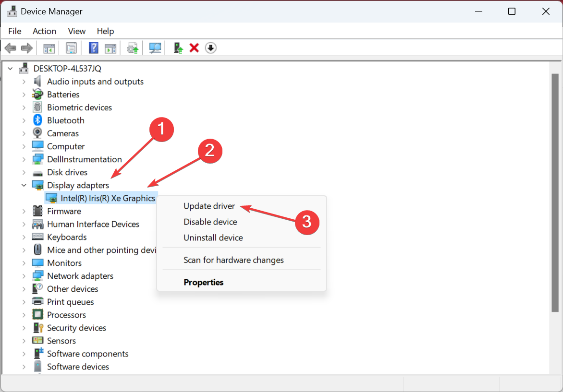Select the DellInstrumentation entry
Viewport: 563px width, 392px height.
pos(85,159)
